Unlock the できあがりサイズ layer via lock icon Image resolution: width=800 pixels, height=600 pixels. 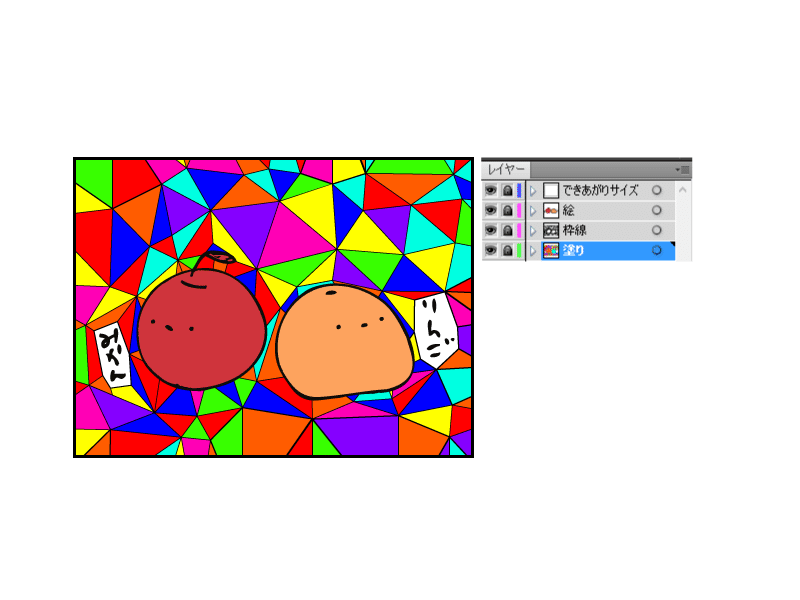pyautogui.click(x=507, y=190)
